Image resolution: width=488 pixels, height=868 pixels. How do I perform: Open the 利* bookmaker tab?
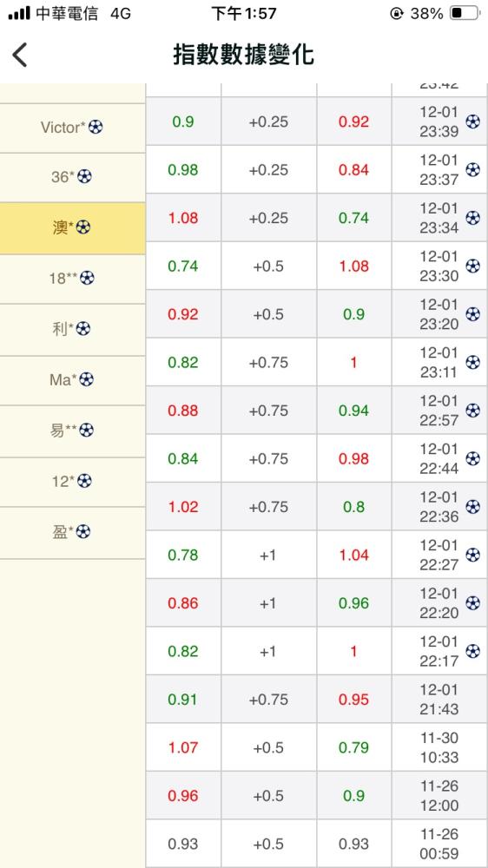pos(73,329)
